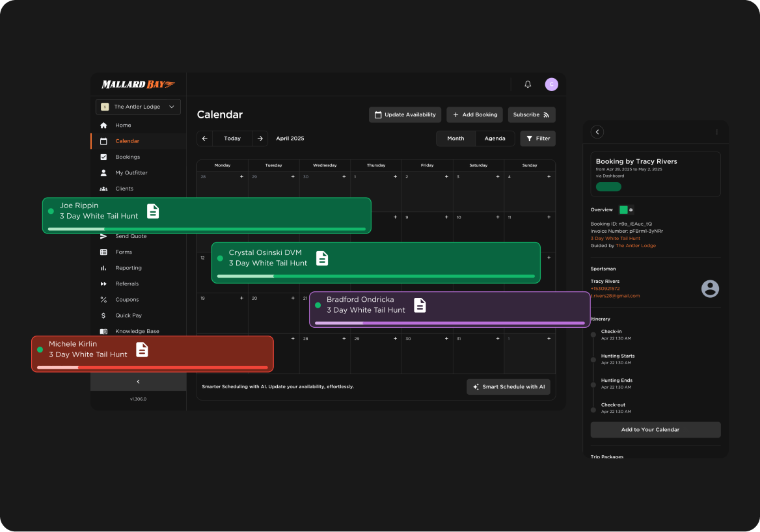
Task: Switch the calendar to Month view
Action: 455,139
